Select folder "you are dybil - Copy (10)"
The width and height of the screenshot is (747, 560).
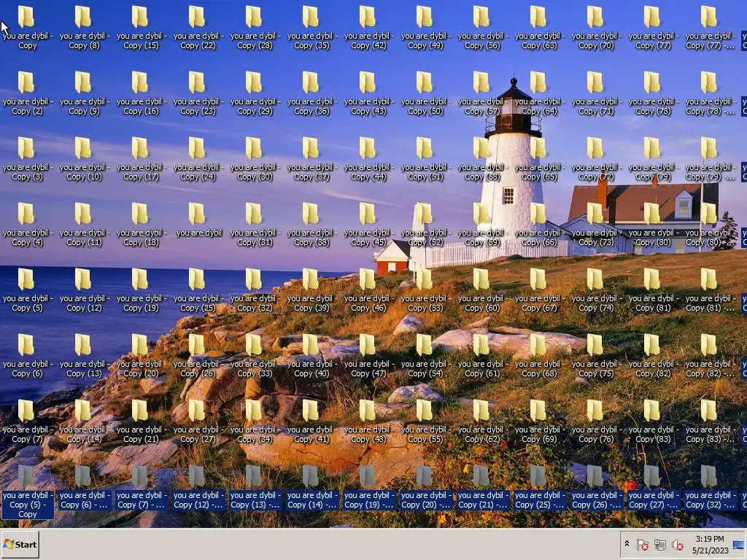coord(83,160)
